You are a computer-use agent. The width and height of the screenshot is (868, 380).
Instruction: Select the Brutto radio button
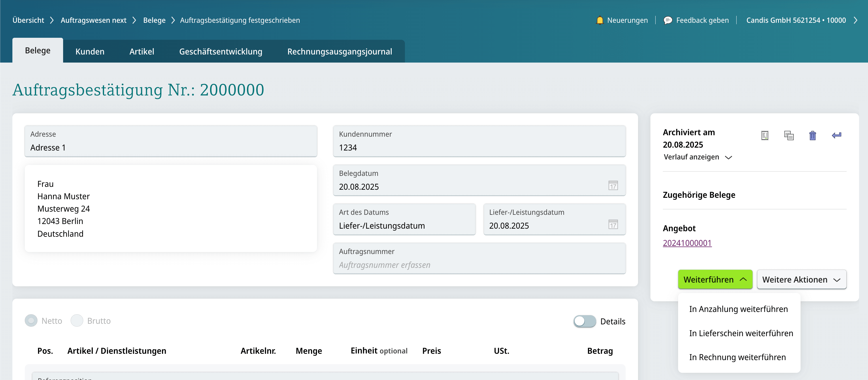tap(77, 320)
